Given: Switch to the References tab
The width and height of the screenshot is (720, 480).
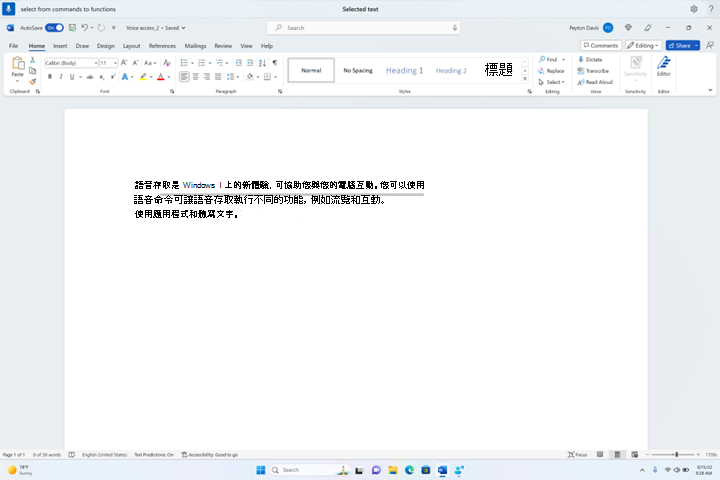Looking at the screenshot, I should 162,46.
